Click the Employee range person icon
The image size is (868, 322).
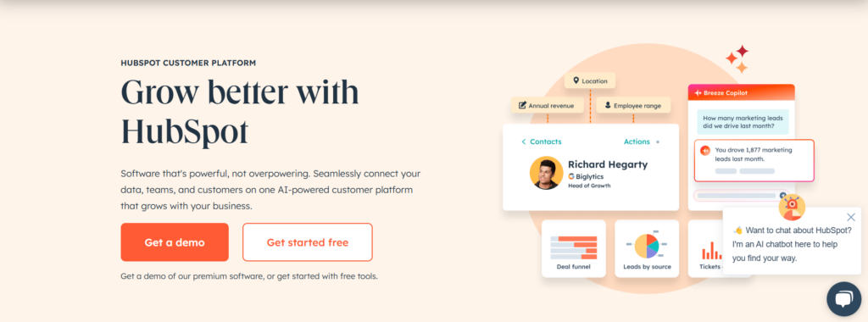(x=607, y=105)
